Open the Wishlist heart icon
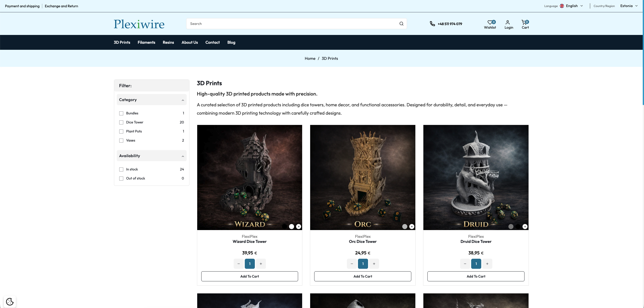Image resolution: width=644 pixels, height=308 pixels. pyautogui.click(x=490, y=22)
